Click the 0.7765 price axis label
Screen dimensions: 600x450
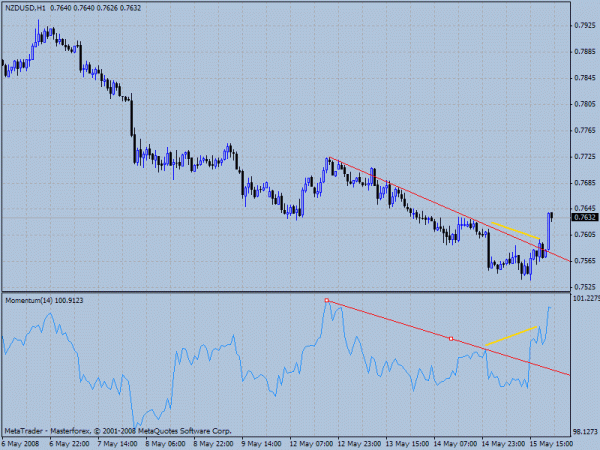pos(585,130)
